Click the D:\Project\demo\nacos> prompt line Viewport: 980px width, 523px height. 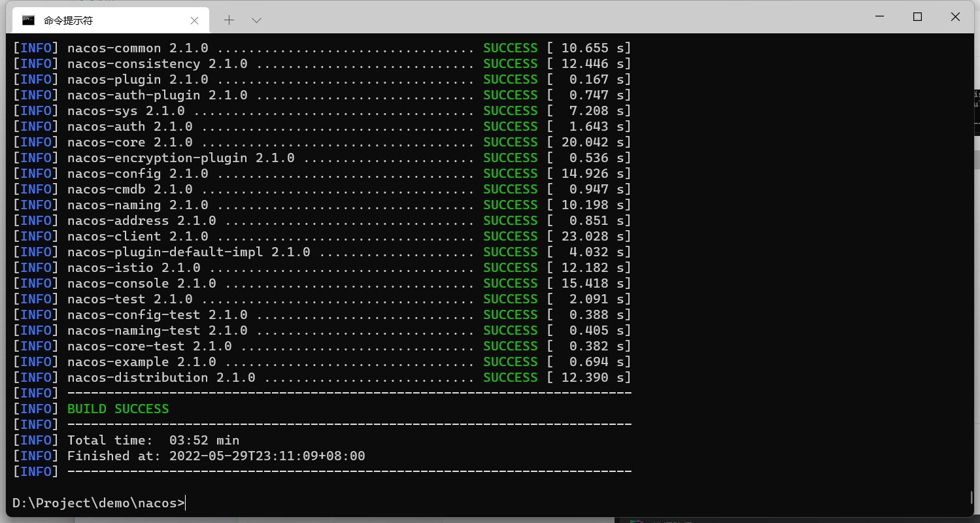99,503
